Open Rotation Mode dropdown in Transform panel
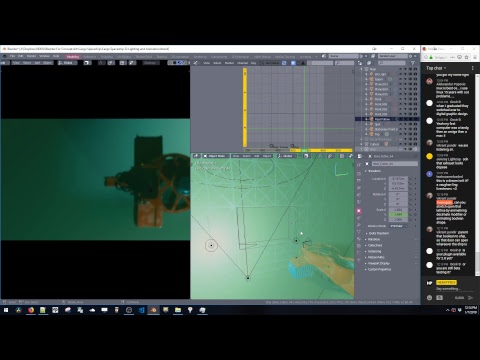Screen dimensions: 480x360 397,226
